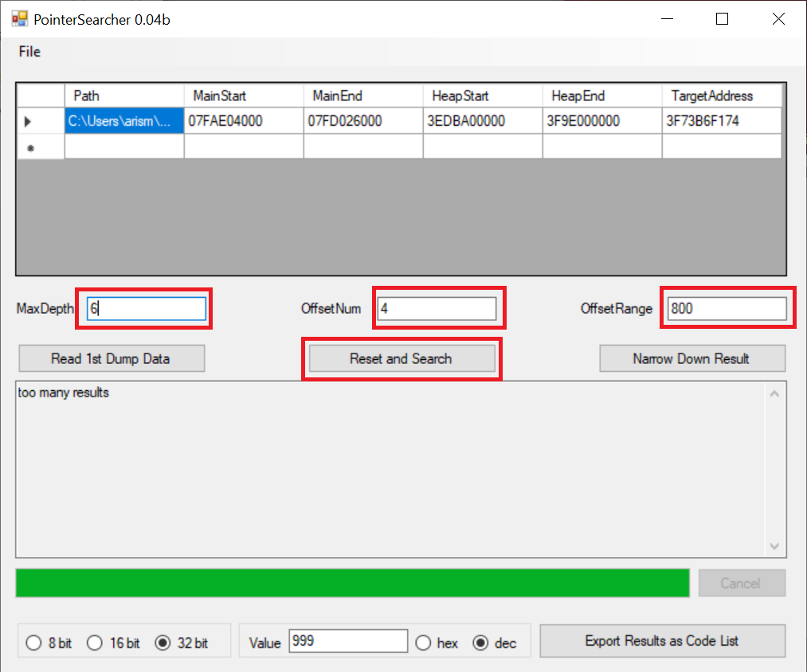Select the 07FAE04000 MainStart cell

(x=244, y=121)
